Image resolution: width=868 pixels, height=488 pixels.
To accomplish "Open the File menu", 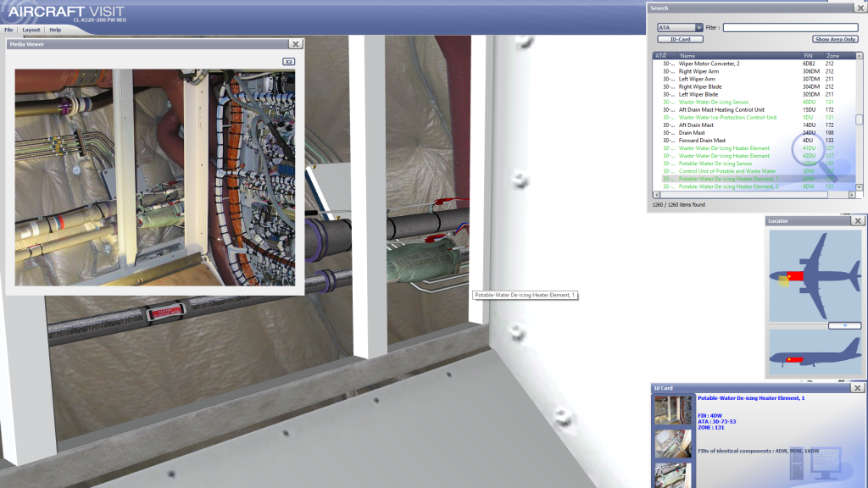I will [8, 30].
